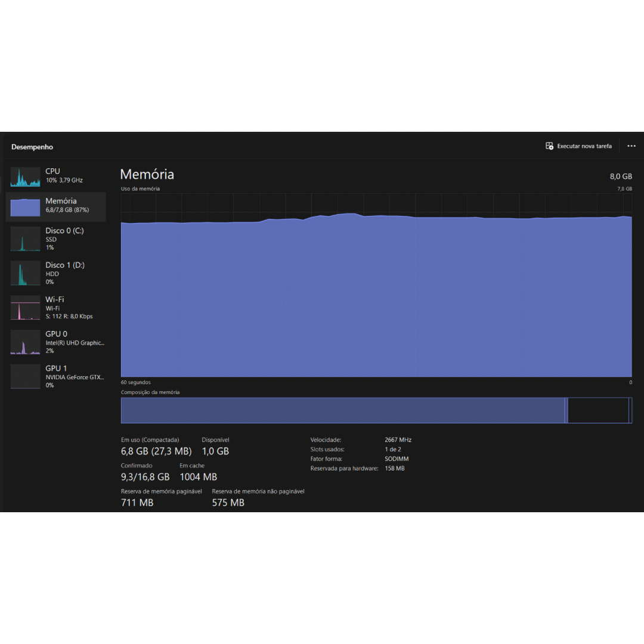Select the GPU 1 NVIDIA GeForce thumbnail

(25, 377)
